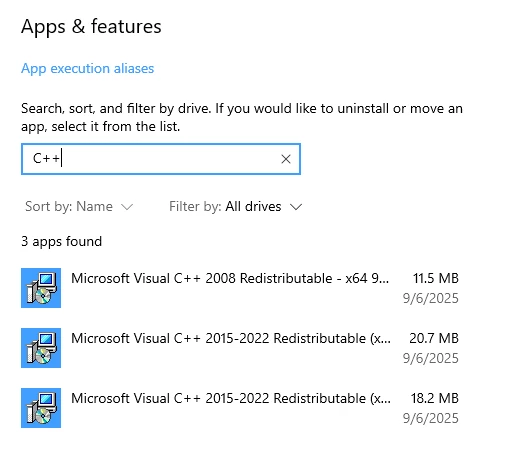
Task: Click the Apps & features heading
Action: tap(91, 26)
